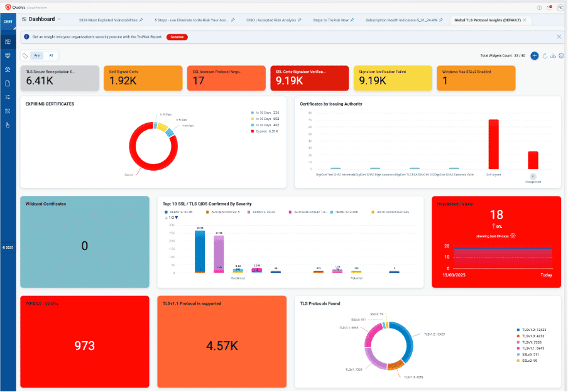The height and width of the screenshot is (392, 568).
Task: Refresh the dashboard
Action: (545, 56)
